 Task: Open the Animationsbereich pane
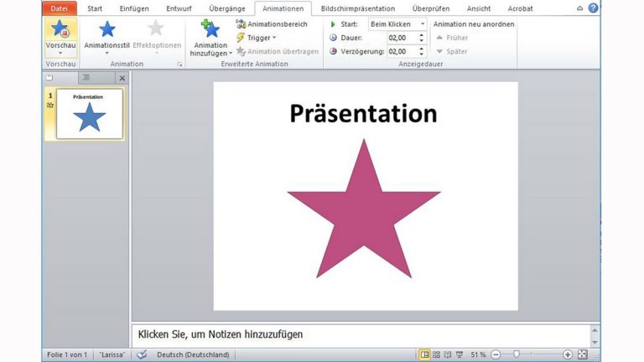tap(272, 24)
